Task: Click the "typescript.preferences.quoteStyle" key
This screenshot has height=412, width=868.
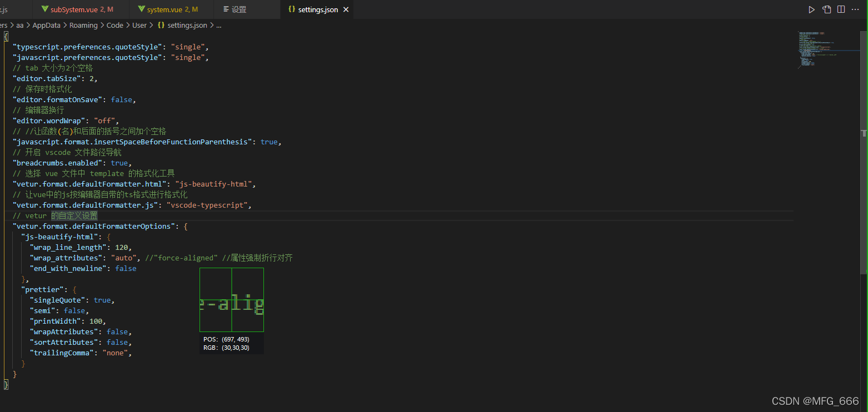Action: point(87,47)
